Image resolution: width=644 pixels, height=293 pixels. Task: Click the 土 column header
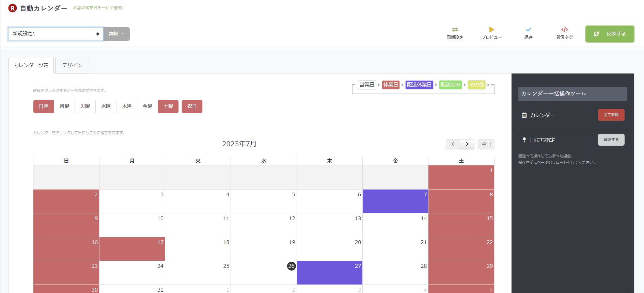tap(461, 161)
